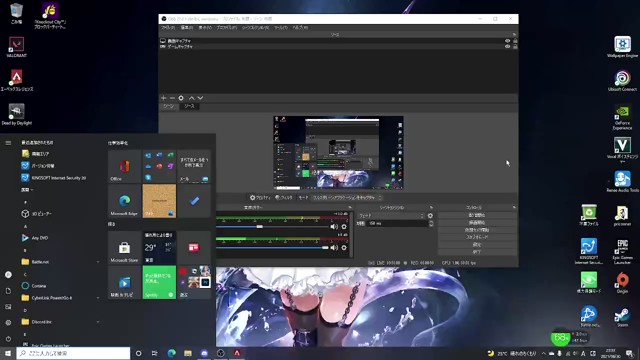Open the scene transition settings gear
Viewport: 640px width, 360px height.
coord(430,216)
